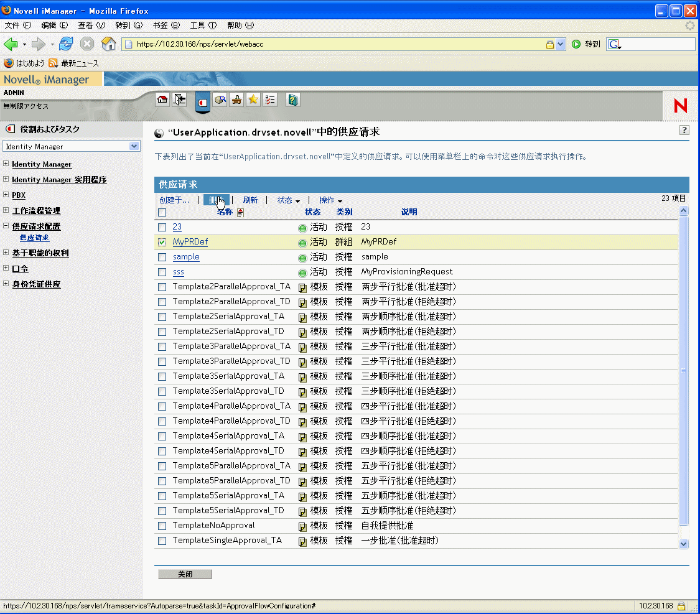
Task: Click the list scrollbar down arrow
Action: [683, 544]
